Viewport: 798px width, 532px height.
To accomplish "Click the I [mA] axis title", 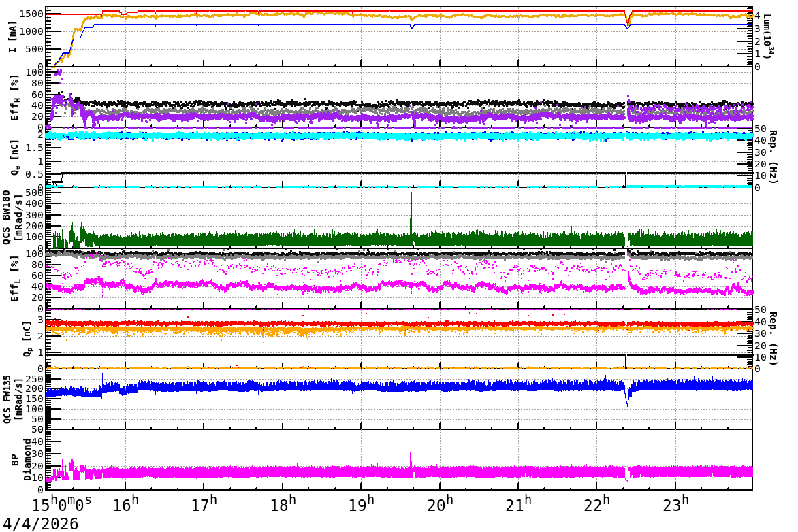I will [13, 37].
